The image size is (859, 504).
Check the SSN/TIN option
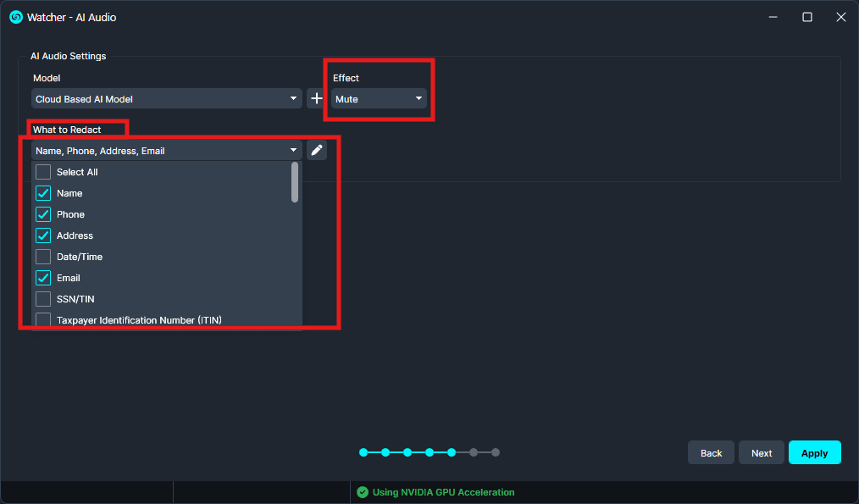pos(43,299)
